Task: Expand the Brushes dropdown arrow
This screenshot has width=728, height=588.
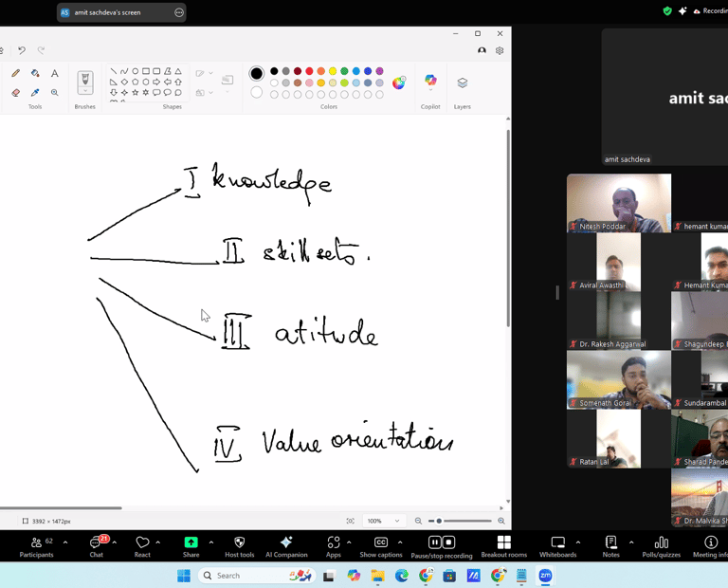Action: 85,90
